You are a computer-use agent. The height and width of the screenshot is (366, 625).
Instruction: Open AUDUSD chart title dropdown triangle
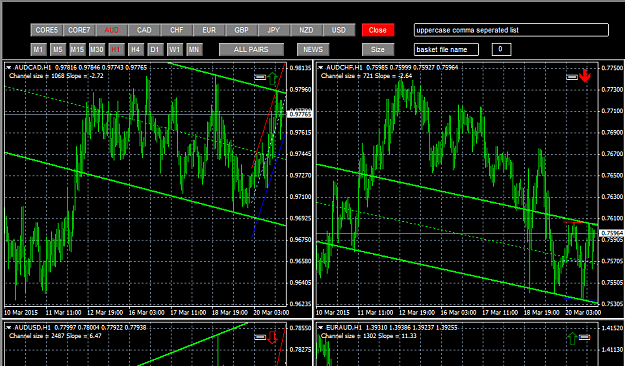pyautogui.click(x=9, y=328)
